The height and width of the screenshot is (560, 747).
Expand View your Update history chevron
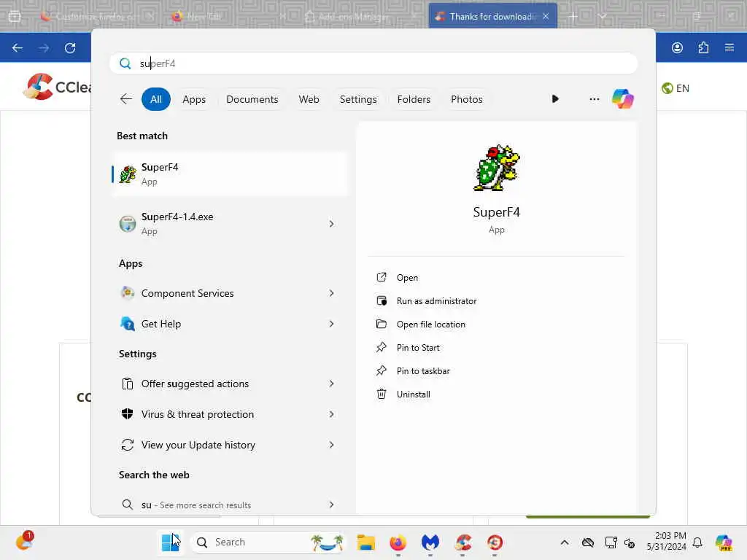[331, 445]
